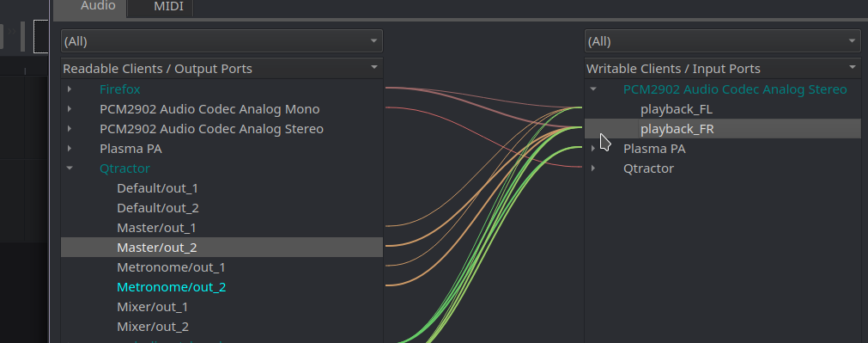The image size is (868, 343).
Task: Expand PCM2902 Audio Codec Analog Stereo output client
Action: [x=70, y=129]
